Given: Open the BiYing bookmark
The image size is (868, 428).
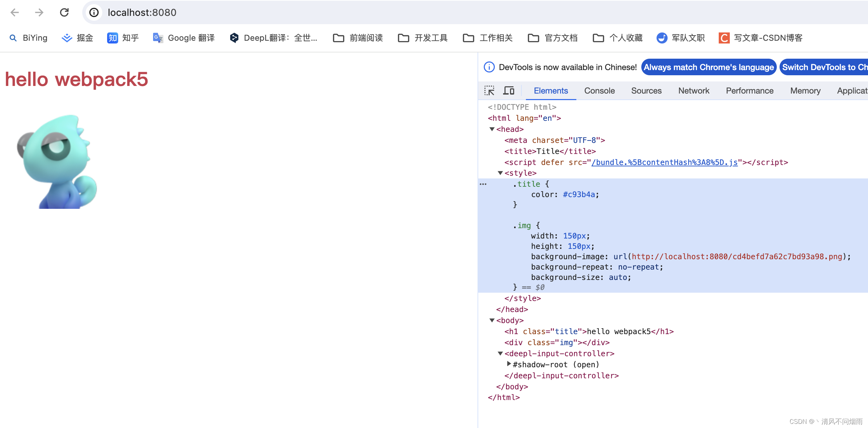Looking at the screenshot, I should click(x=28, y=38).
